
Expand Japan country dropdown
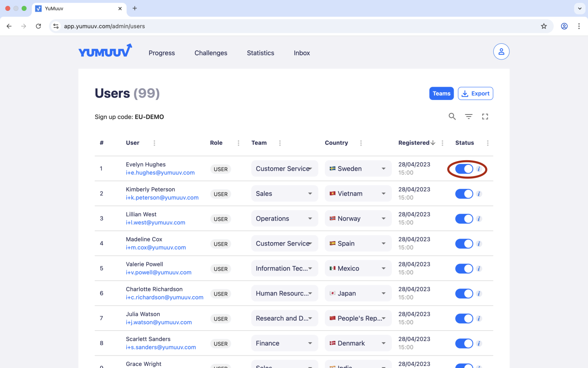point(358,293)
